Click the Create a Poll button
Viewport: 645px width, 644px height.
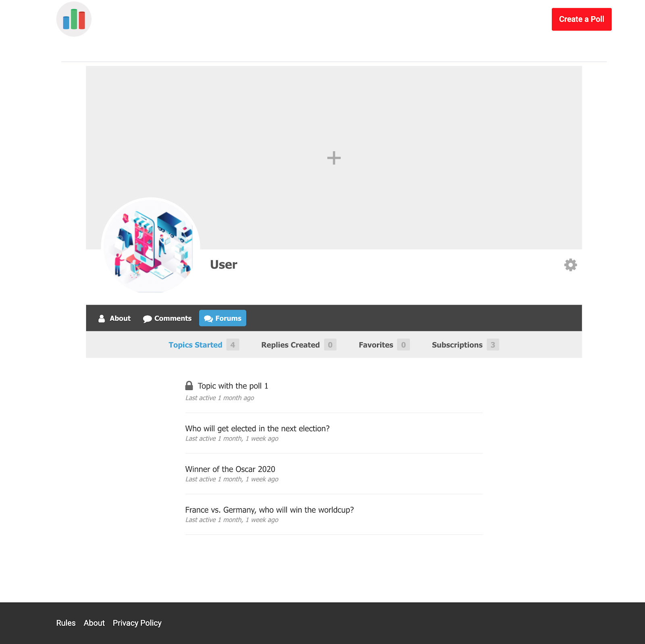581,19
